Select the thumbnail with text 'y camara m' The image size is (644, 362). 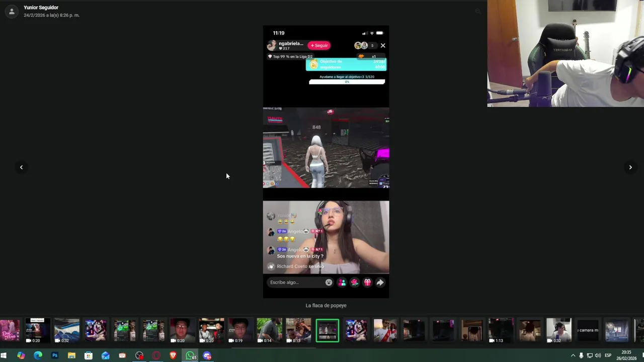[x=588, y=330]
